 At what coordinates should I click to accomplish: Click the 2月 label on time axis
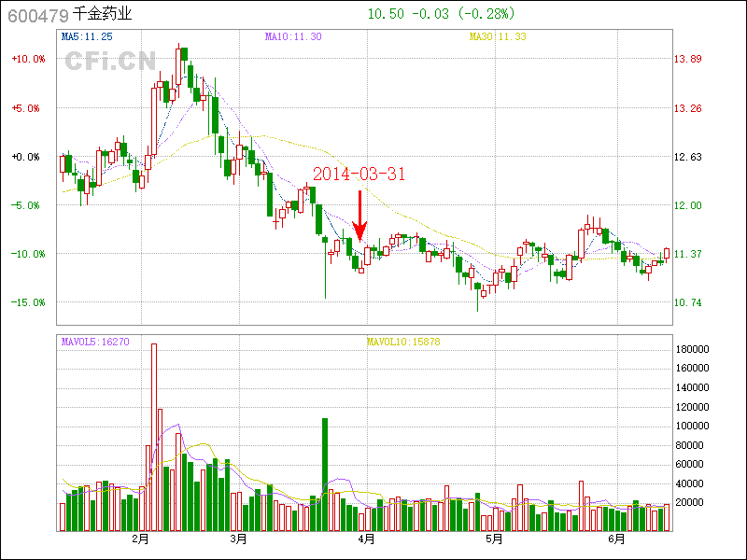tap(141, 539)
